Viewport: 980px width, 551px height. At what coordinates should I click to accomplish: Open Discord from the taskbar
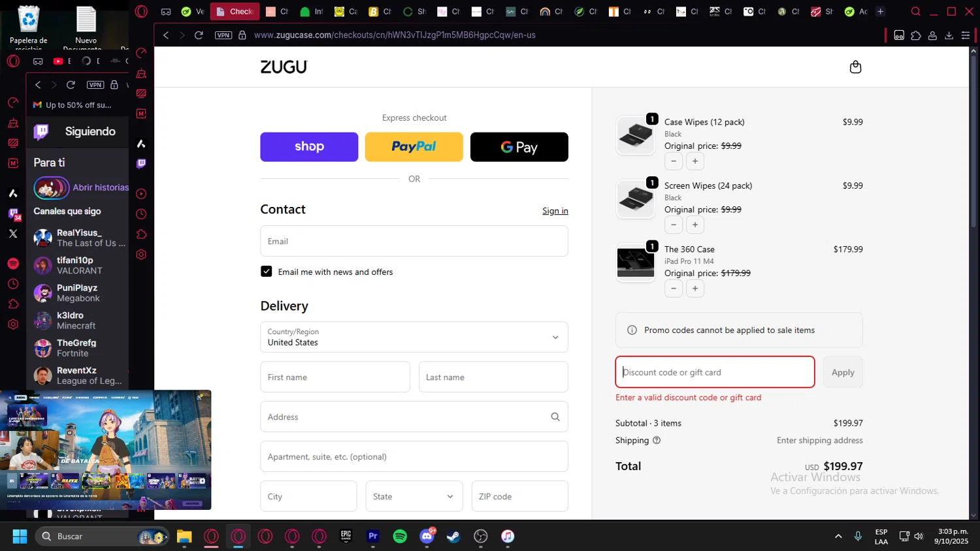click(x=427, y=536)
